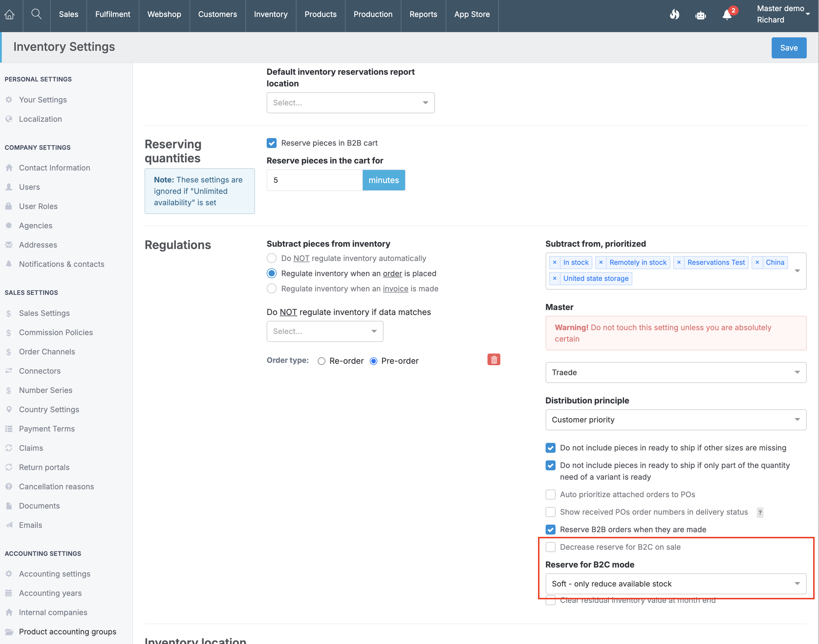This screenshot has width=819, height=644.
Task: Select Regulate inventory when an order is placed
Action: pyautogui.click(x=272, y=273)
